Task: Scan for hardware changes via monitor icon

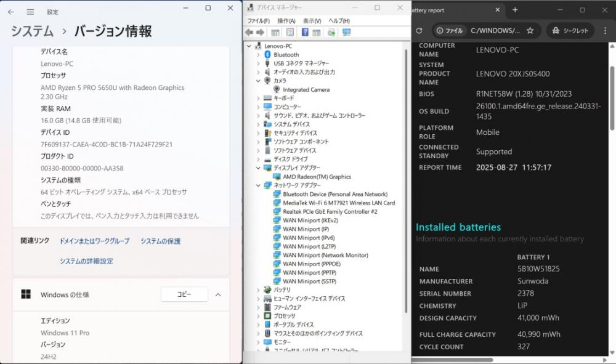Action: point(346,32)
